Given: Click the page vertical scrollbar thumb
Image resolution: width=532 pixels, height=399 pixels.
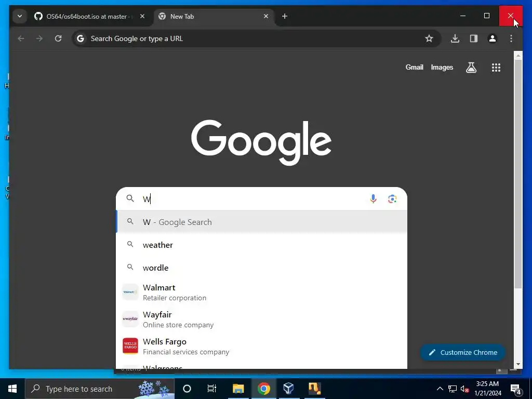Looking at the screenshot, I should click(518, 175).
